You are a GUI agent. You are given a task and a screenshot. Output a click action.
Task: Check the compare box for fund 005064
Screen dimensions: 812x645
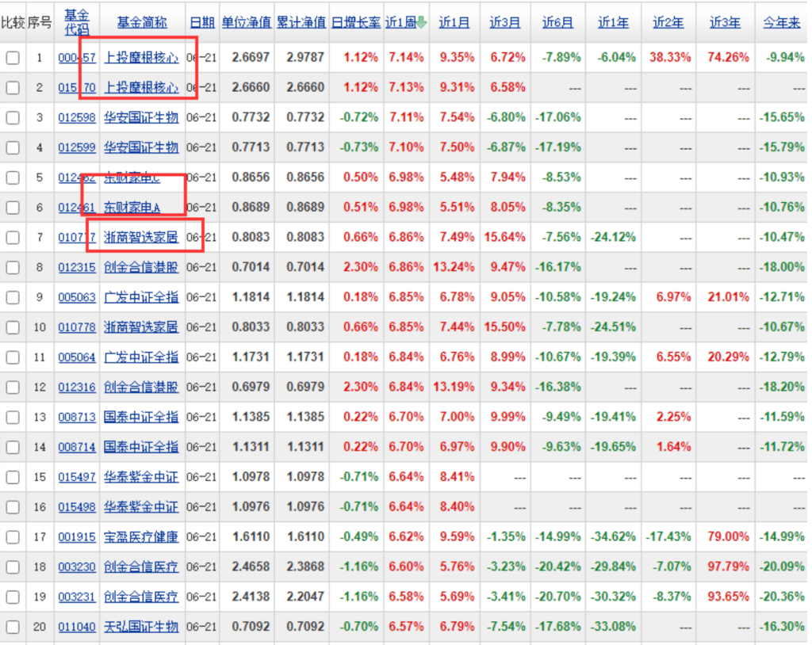13,357
